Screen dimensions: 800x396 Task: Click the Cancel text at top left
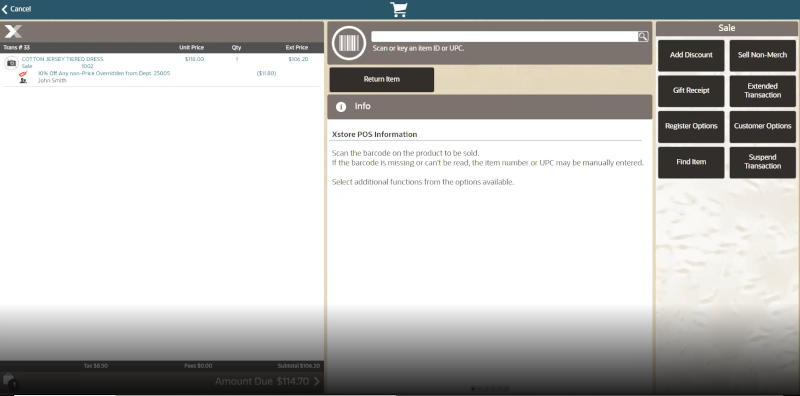click(x=20, y=9)
